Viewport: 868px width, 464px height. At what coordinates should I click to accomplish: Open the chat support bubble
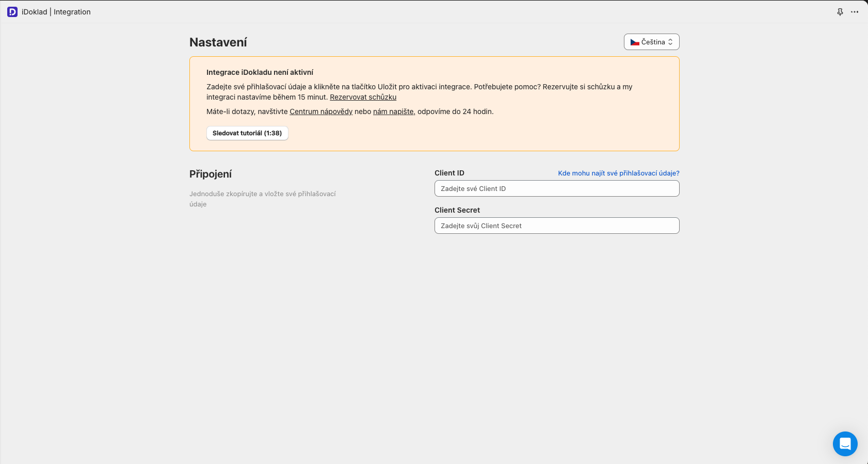click(845, 443)
